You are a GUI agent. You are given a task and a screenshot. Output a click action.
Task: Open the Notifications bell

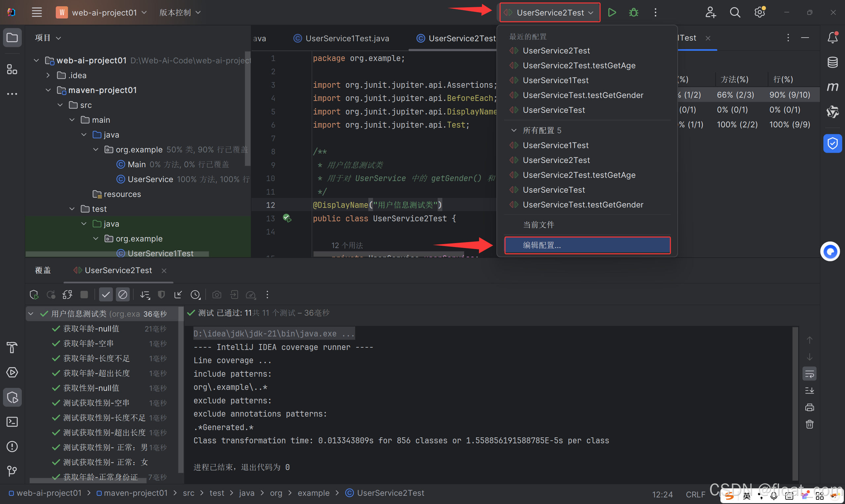tap(832, 37)
